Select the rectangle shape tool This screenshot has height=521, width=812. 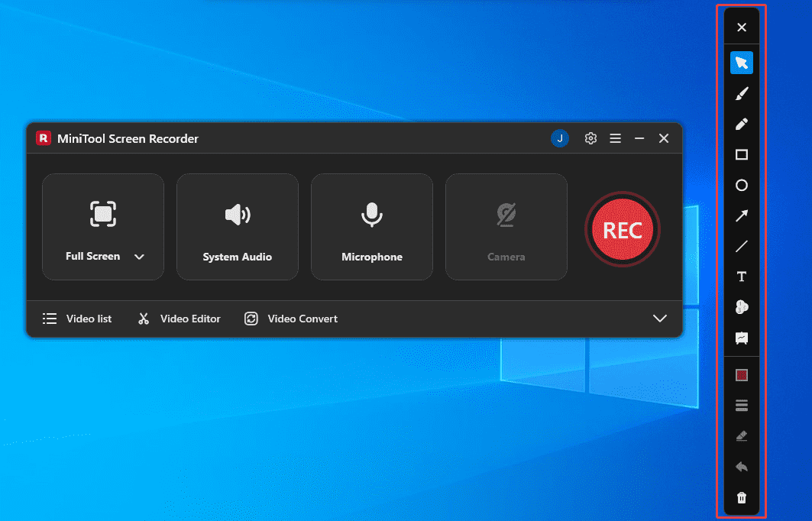coord(741,154)
